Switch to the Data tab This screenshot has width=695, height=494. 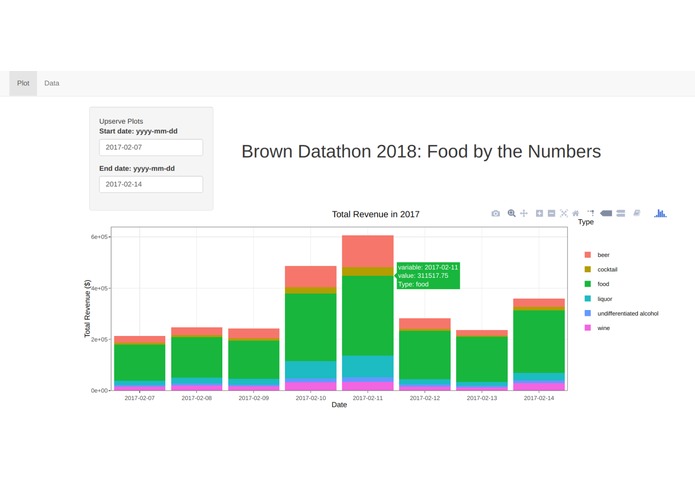52,83
